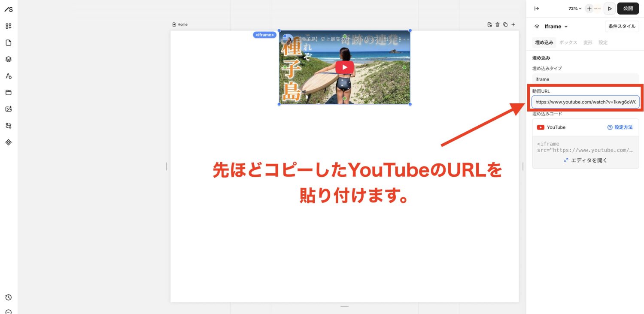Open the 設定方法 help link

[x=620, y=127]
